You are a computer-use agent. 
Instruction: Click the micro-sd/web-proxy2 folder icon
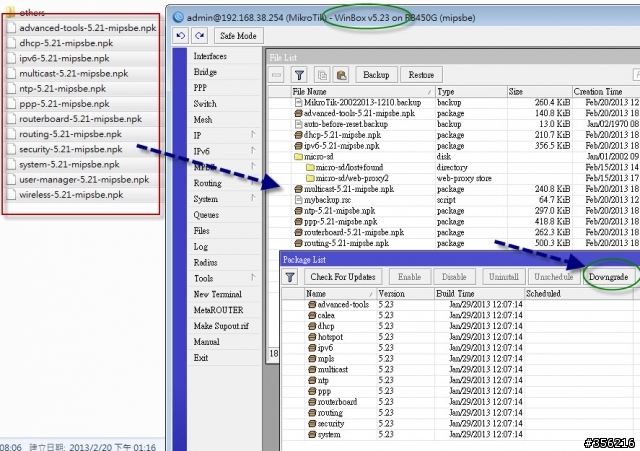pyautogui.click(x=310, y=178)
